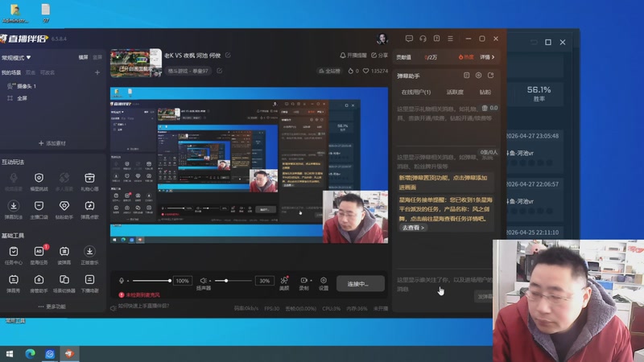Viewport: 644px width, 362px height.
Task: Click the stream cover thumbnail
Action: click(136, 64)
